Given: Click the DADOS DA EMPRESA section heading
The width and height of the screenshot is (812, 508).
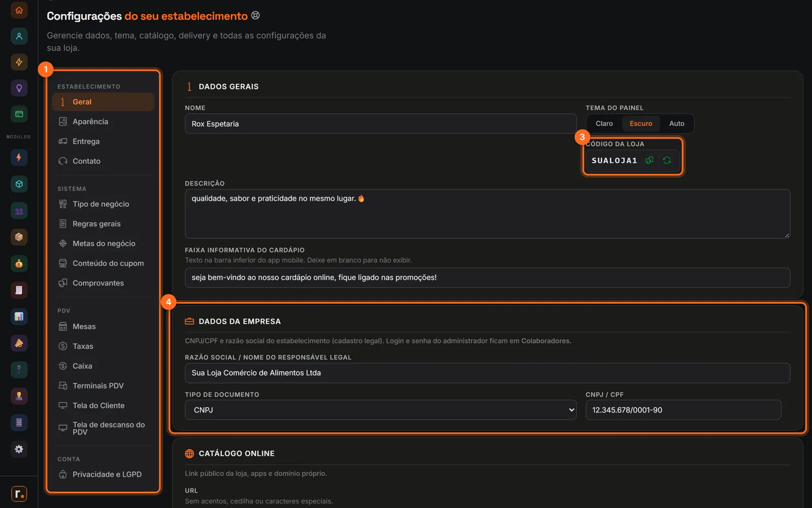Looking at the screenshot, I should [x=240, y=321].
